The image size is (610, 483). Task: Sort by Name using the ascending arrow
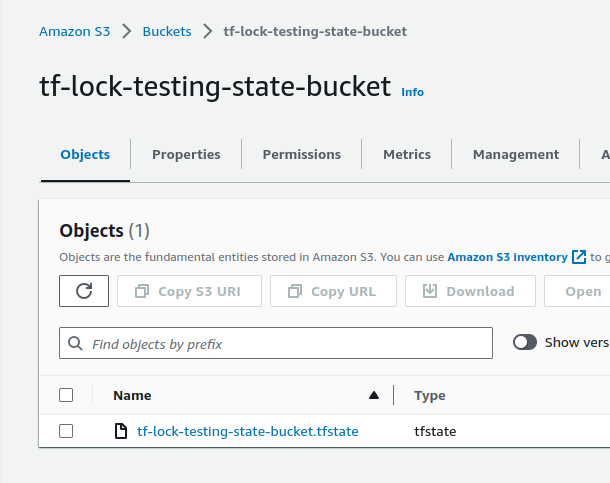pyautogui.click(x=374, y=396)
